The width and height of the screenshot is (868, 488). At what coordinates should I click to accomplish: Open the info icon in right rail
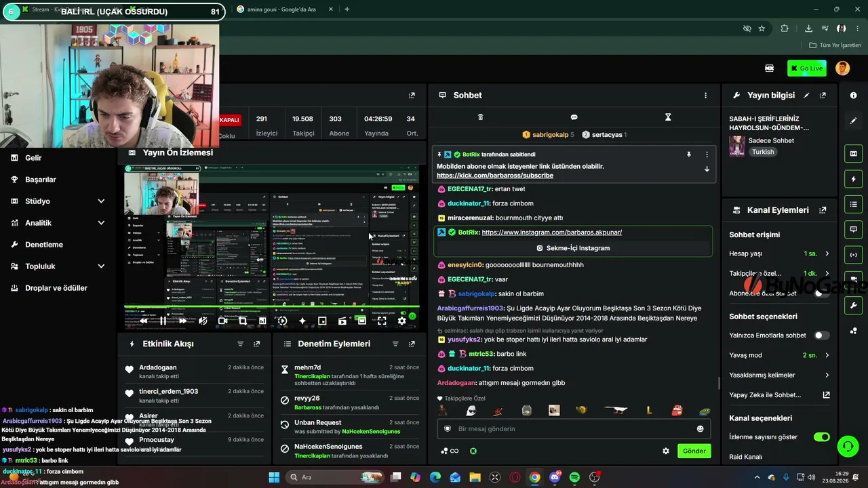[x=854, y=96]
